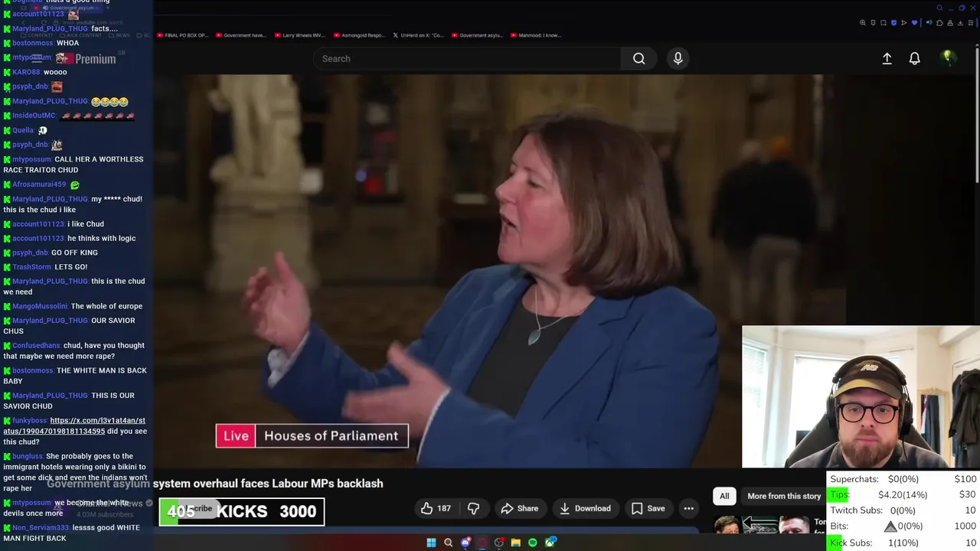Screen dimensions: 980x551
Task: Open the Government have... bookmark
Action: tap(241, 35)
